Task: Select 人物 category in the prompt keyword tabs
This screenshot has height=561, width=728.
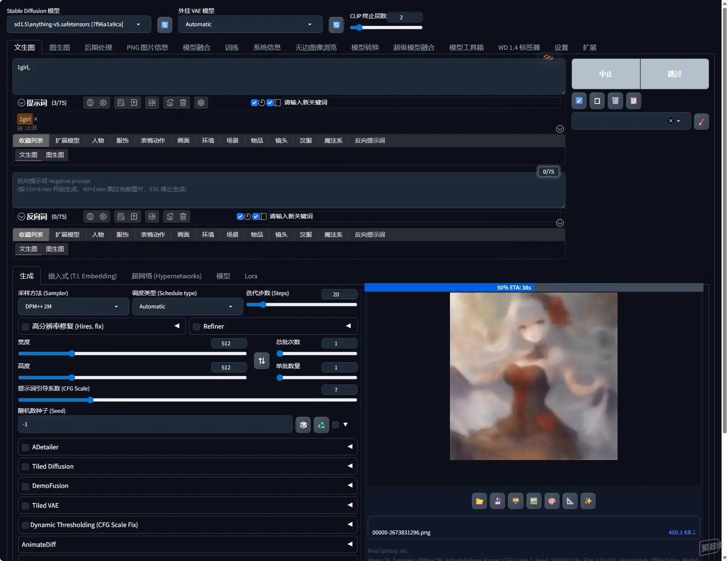Action: [x=98, y=141]
